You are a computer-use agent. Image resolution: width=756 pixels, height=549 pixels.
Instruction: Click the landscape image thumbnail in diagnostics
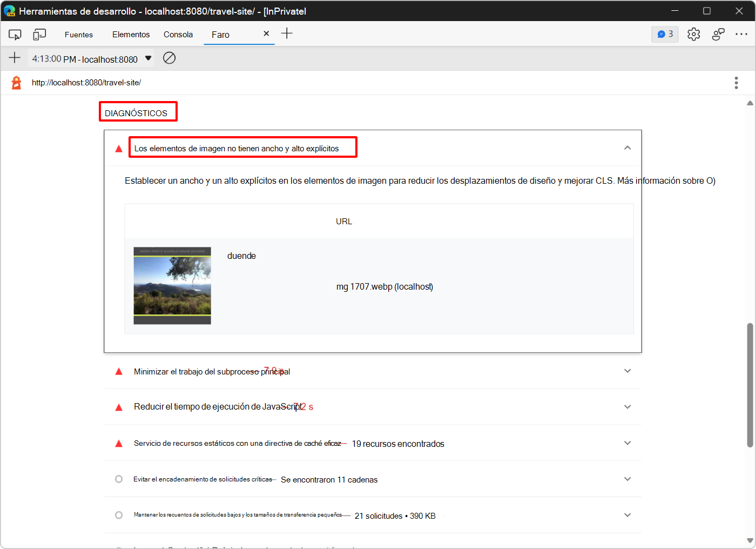click(x=172, y=285)
